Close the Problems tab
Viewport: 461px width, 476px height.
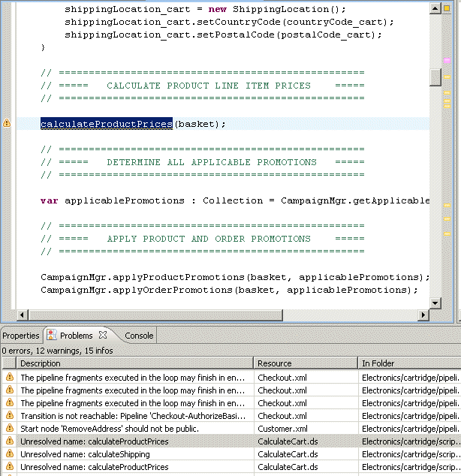(103, 335)
